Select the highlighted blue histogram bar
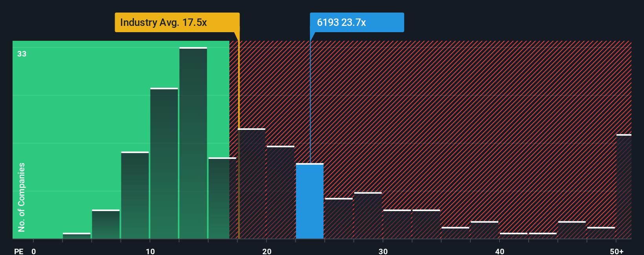The image size is (644, 255). pyautogui.click(x=310, y=201)
